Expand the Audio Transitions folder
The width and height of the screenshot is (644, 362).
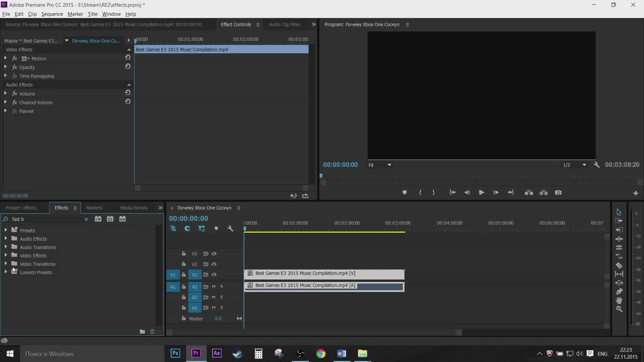pyautogui.click(x=6, y=247)
